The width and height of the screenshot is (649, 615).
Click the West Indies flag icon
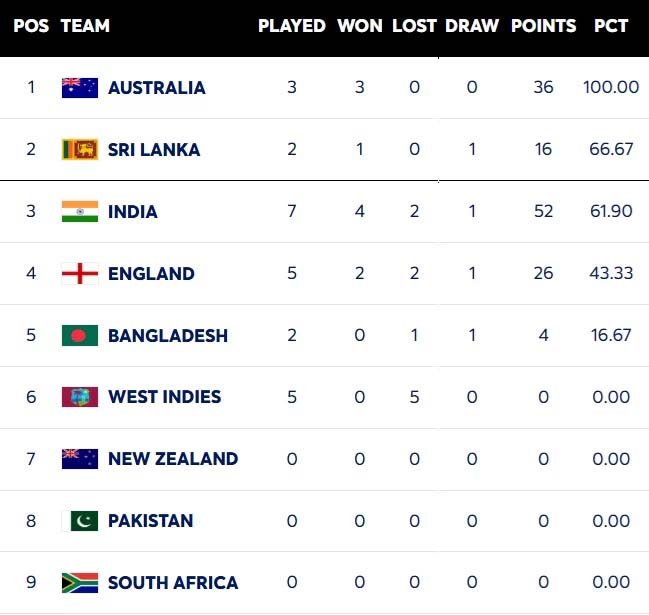80,397
